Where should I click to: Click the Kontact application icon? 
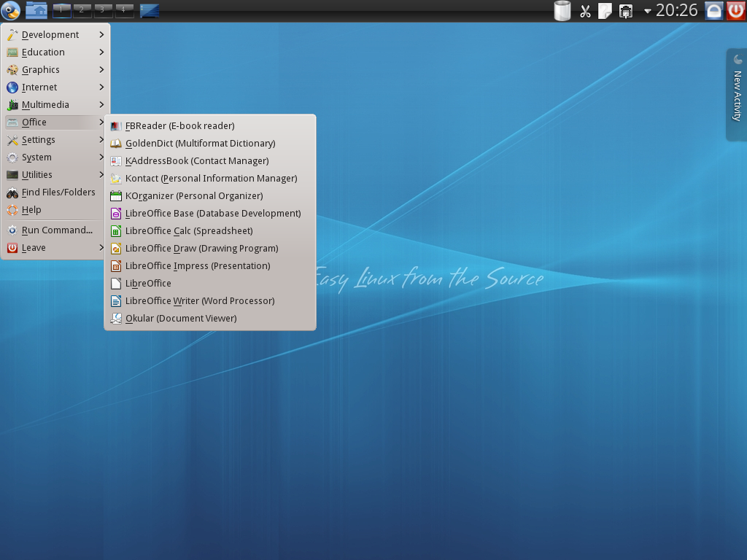click(x=116, y=179)
